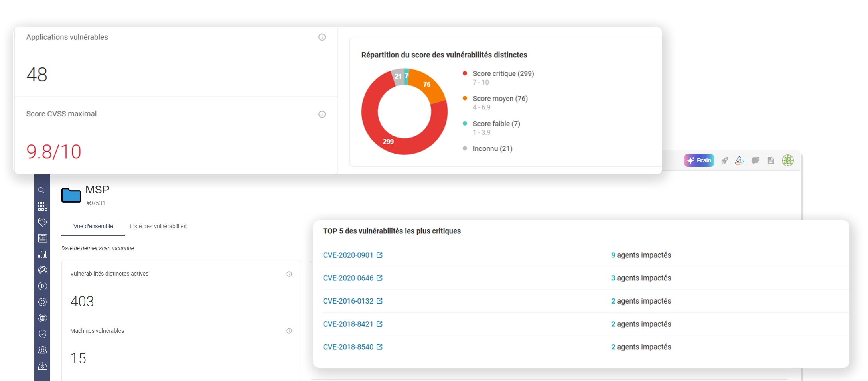Click the #97531 identifier text
The width and height of the screenshot is (868, 381).
tap(96, 203)
